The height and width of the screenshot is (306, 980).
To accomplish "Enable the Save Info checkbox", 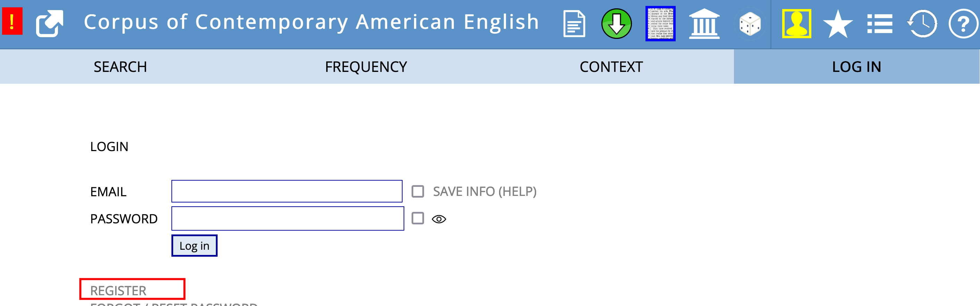I will click(418, 191).
